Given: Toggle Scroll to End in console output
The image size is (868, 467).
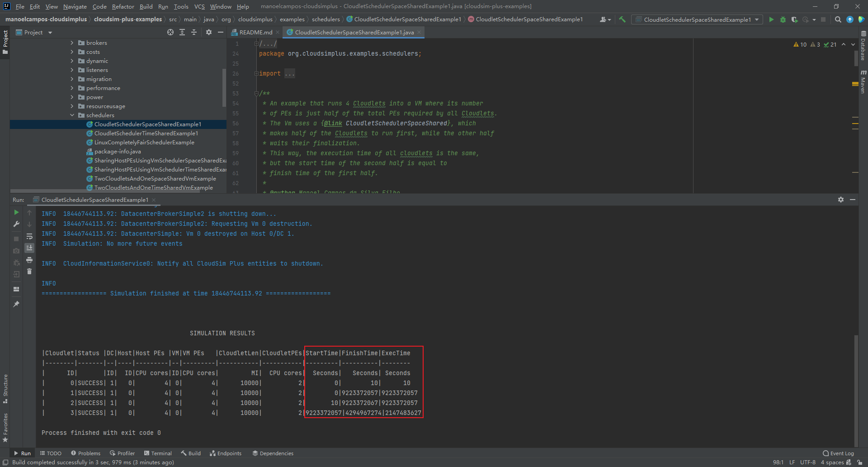Looking at the screenshot, I should pyautogui.click(x=29, y=248).
